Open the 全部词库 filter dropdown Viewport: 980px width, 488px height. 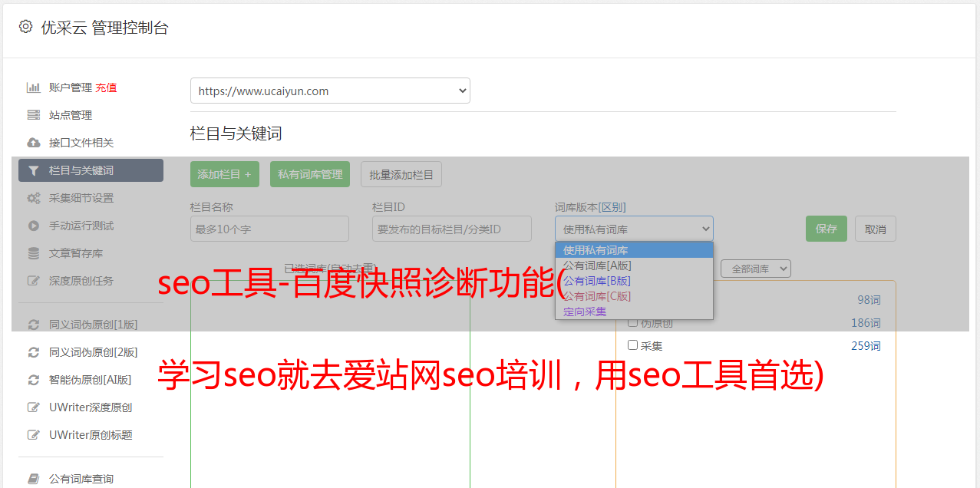[755, 269]
